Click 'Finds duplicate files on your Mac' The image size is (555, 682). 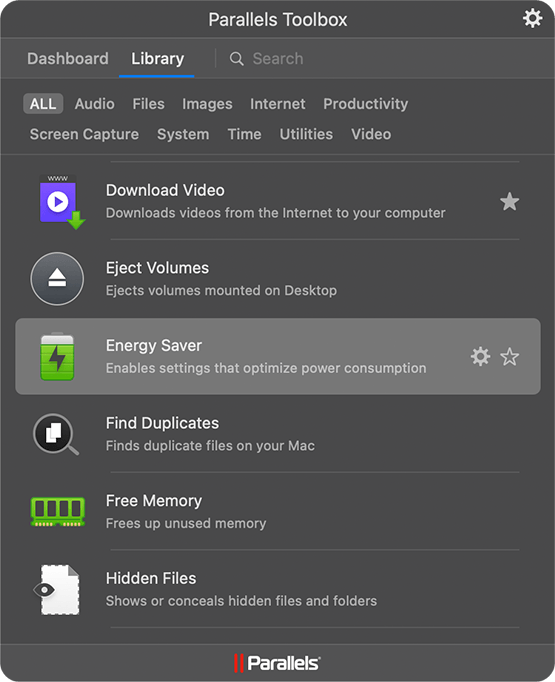tap(211, 446)
